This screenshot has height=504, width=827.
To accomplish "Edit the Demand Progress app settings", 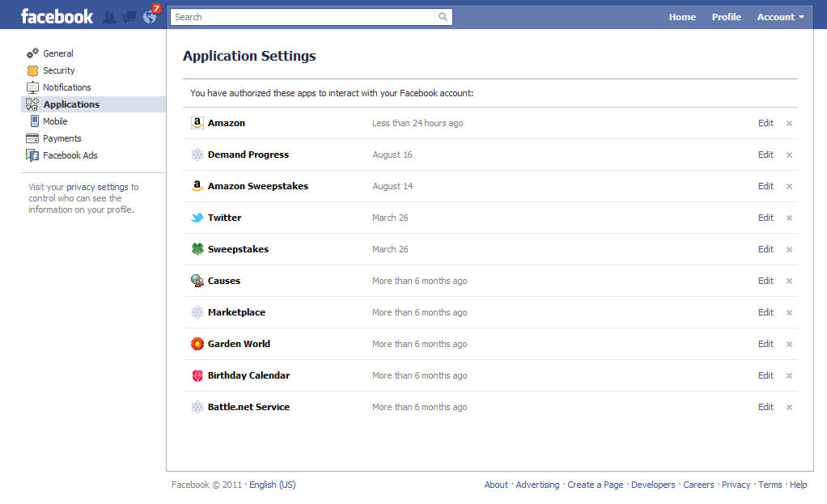I will point(766,155).
